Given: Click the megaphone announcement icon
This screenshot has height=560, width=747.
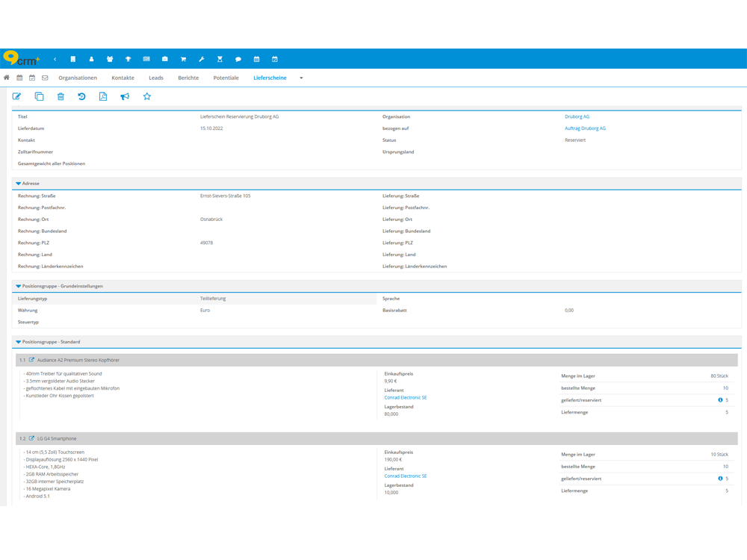Looking at the screenshot, I should coord(125,96).
